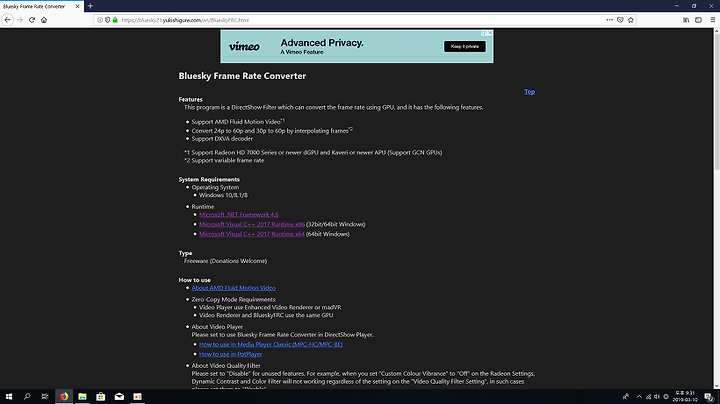Click the page vertical scrollbar thumb
The height and width of the screenshot is (404, 720).
[716, 101]
